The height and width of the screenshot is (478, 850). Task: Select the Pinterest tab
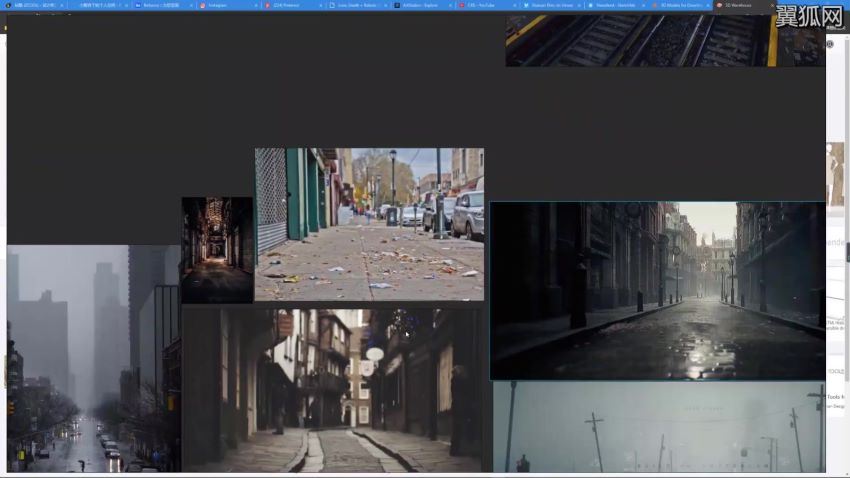pos(290,5)
